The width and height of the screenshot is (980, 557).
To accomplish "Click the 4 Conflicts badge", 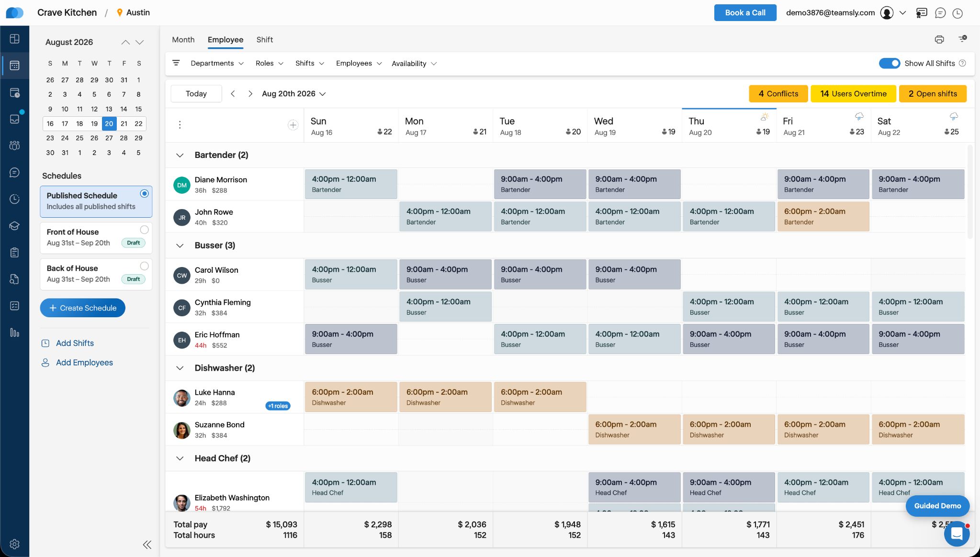I will click(x=778, y=94).
